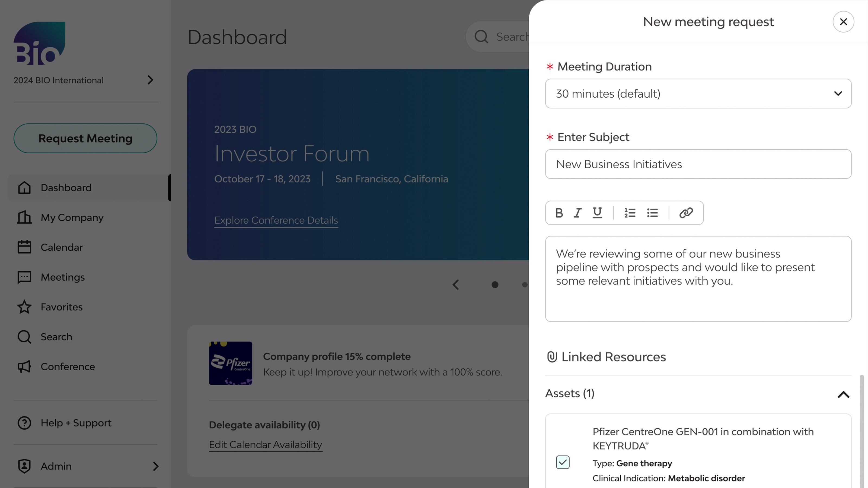Screen dimensions: 868x488
Task: Insert a numbered list
Action: pos(629,213)
